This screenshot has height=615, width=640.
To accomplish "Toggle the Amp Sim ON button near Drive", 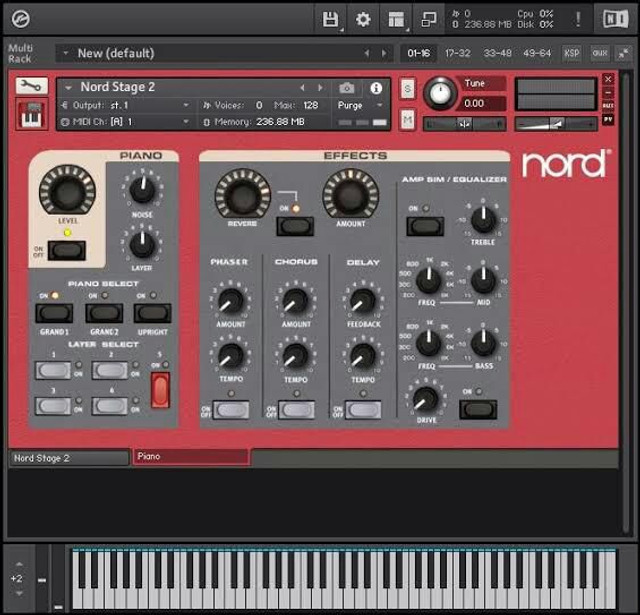I will [478, 409].
